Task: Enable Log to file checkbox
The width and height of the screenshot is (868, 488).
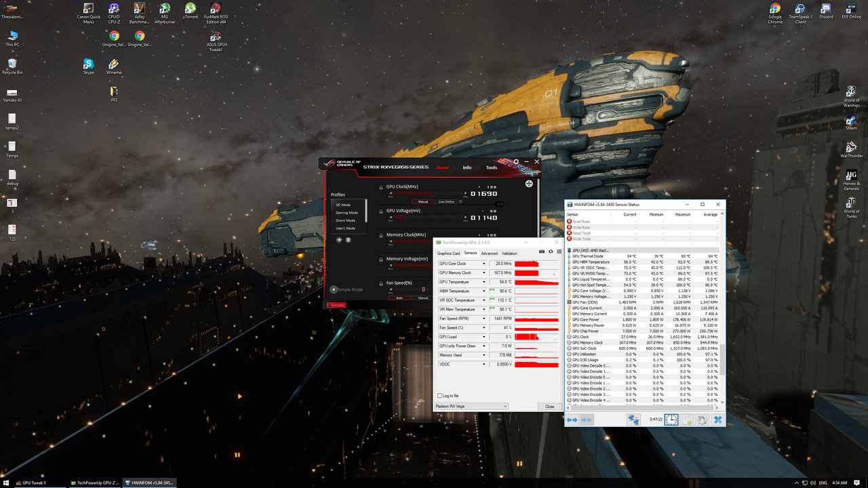Action: 440,396
